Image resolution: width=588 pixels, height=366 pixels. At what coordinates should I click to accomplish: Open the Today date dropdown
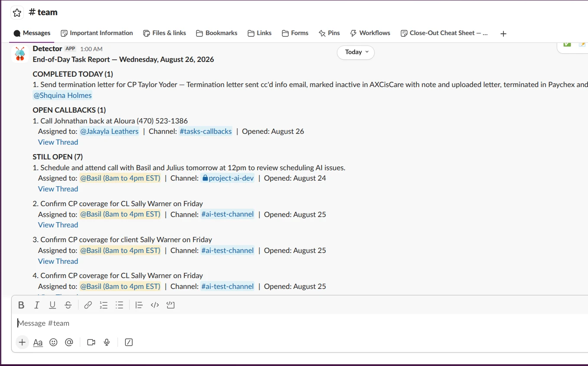(356, 52)
